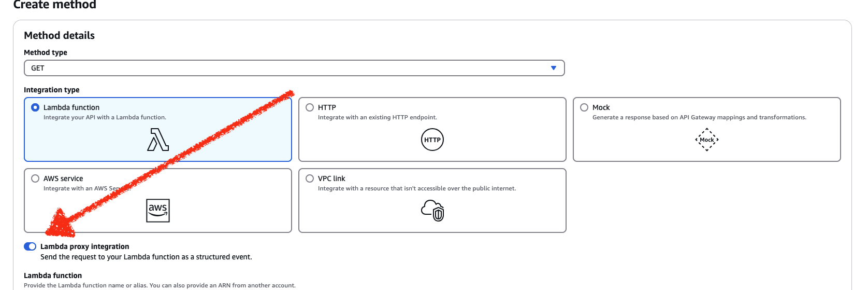
Task: Click the 'Integration type' label
Action: pyautogui.click(x=52, y=90)
